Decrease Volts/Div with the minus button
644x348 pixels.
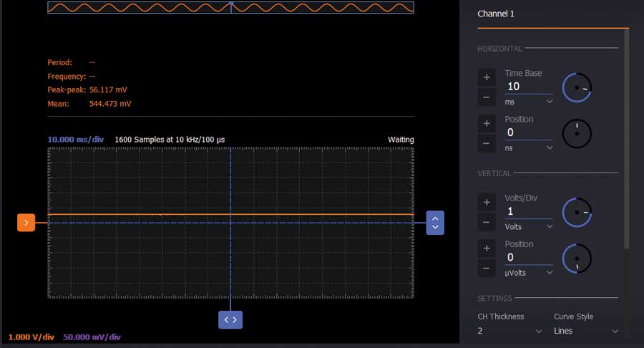(487, 222)
